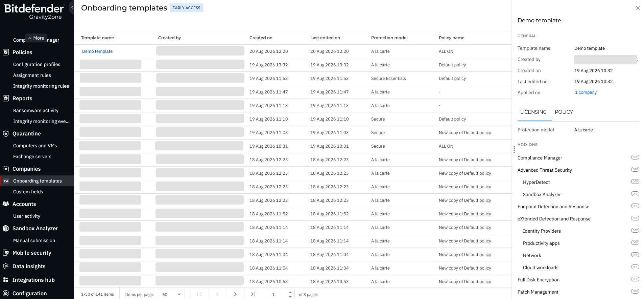644x299 pixels.
Task: Toggle Endpoint Detection and Response add-on
Action: pyautogui.click(x=635, y=206)
